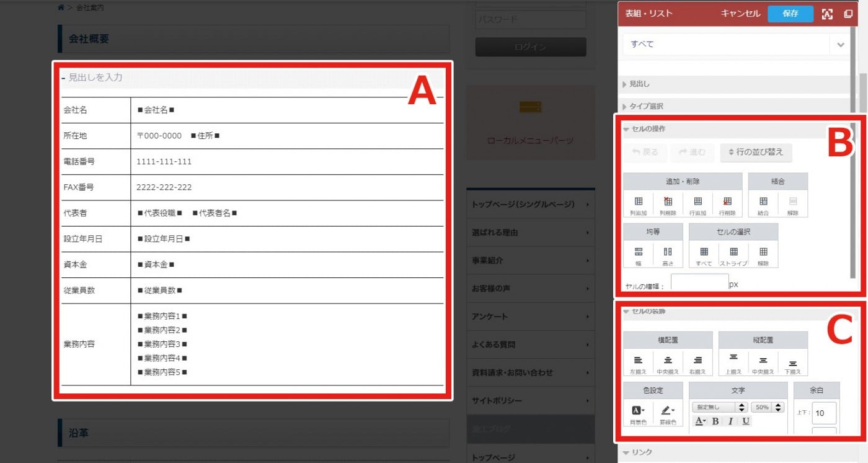Open the 資料請求・お問い合わせ menu item
This screenshot has height=463, width=868.
pos(531,372)
